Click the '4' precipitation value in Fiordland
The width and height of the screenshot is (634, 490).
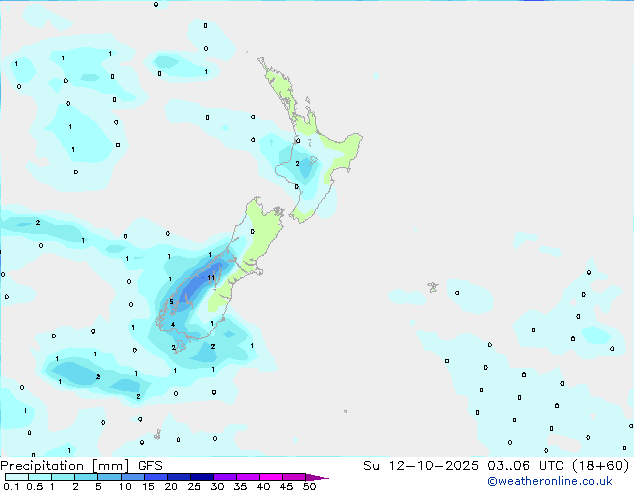pyautogui.click(x=173, y=325)
